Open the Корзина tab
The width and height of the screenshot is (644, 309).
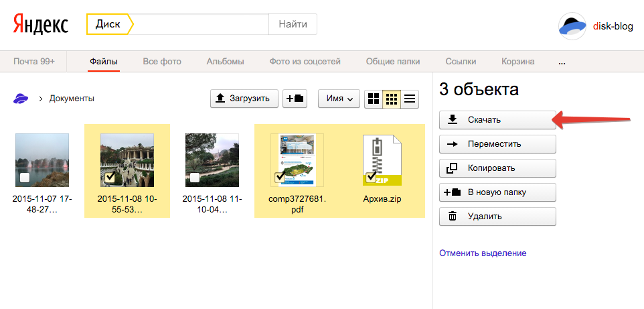[517, 62]
